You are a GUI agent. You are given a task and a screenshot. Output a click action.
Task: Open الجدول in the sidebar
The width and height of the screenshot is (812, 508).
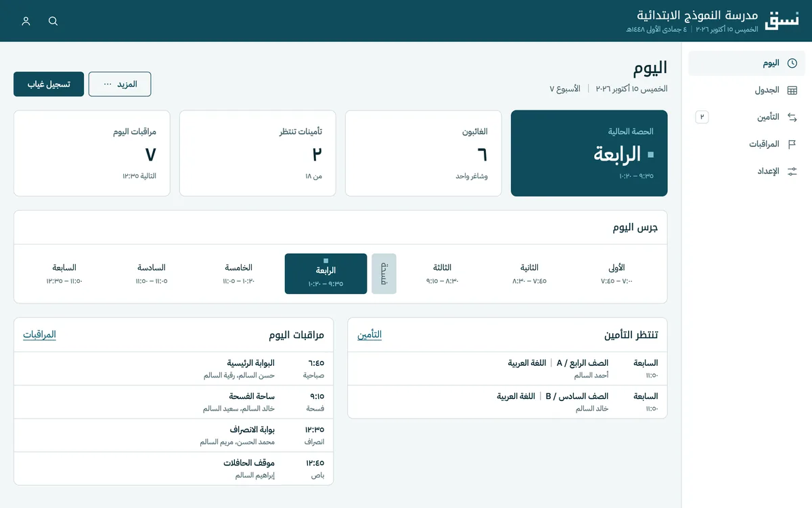click(x=747, y=90)
